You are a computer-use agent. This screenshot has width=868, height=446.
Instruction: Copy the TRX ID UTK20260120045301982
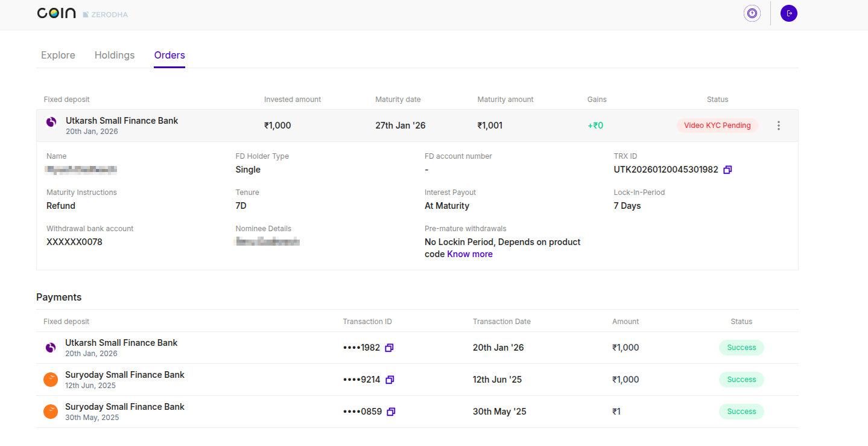727,170
